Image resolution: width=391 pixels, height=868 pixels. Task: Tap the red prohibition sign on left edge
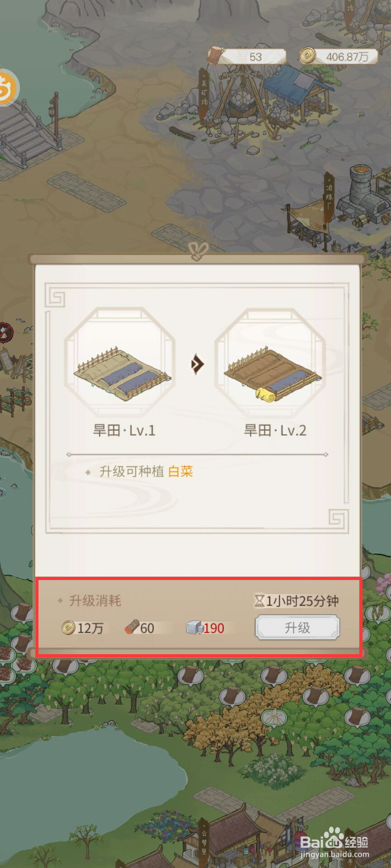coord(5,333)
